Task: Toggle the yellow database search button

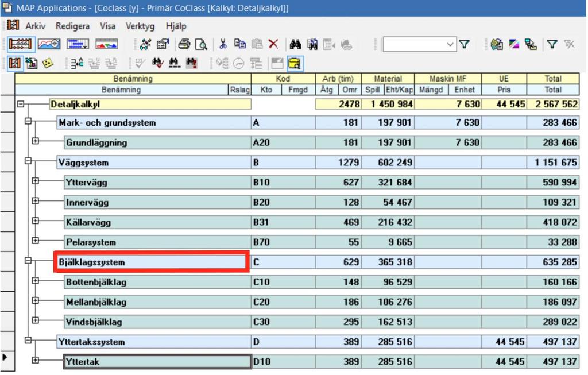Action: [x=295, y=63]
